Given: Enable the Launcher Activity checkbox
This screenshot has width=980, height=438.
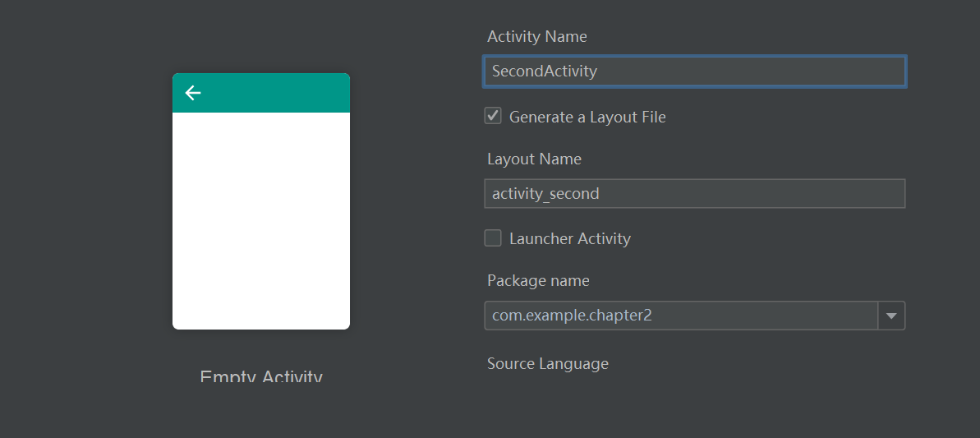Looking at the screenshot, I should 493,238.
